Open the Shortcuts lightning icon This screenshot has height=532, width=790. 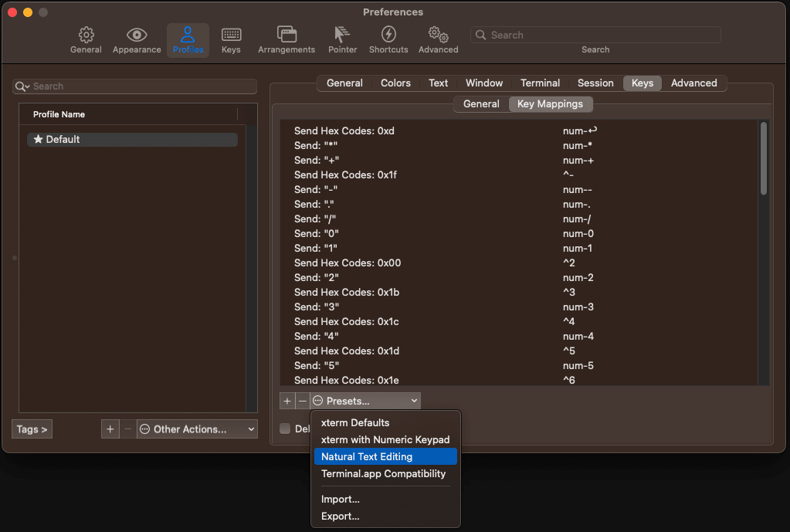388,34
